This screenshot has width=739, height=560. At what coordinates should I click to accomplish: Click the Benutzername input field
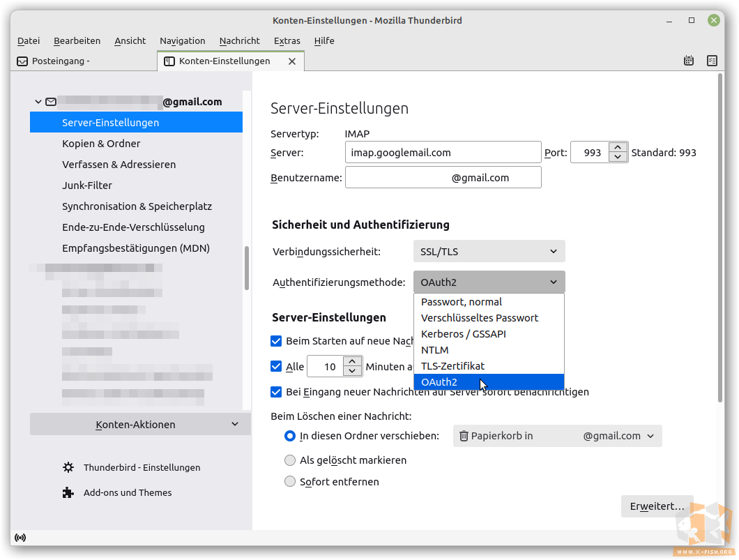443,178
